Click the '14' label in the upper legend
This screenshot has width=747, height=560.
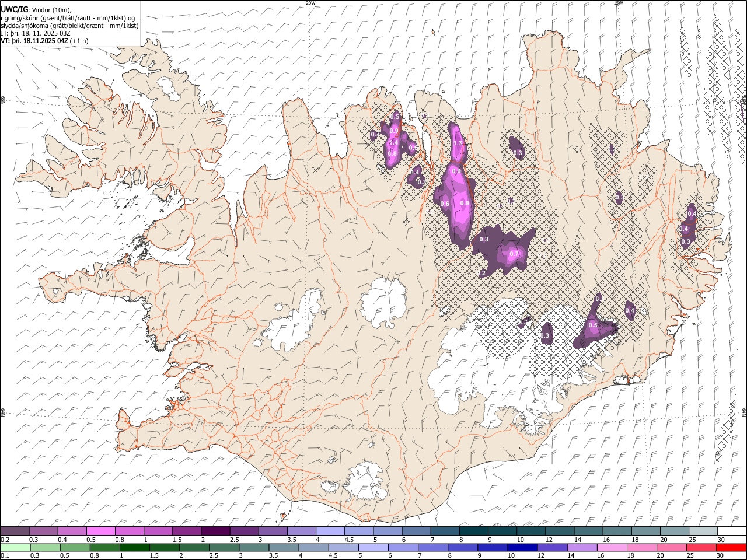(x=577, y=540)
